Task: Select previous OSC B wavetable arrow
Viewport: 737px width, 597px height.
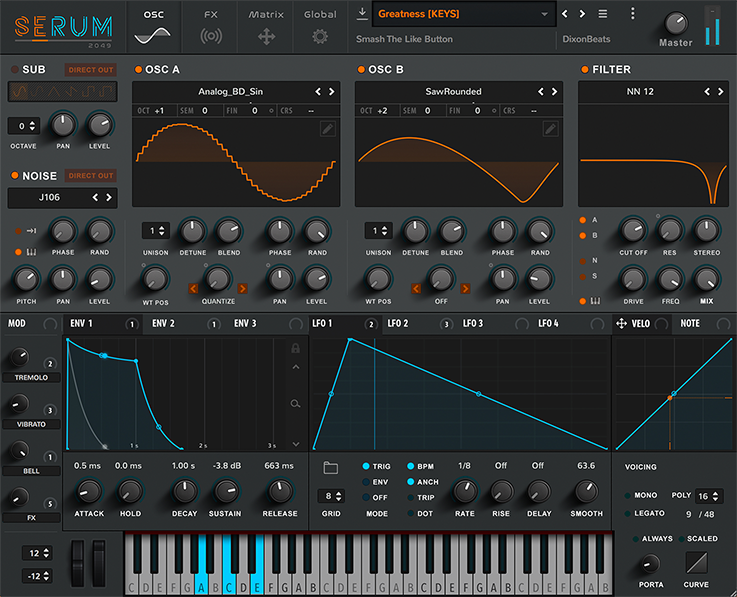Action: click(x=541, y=92)
